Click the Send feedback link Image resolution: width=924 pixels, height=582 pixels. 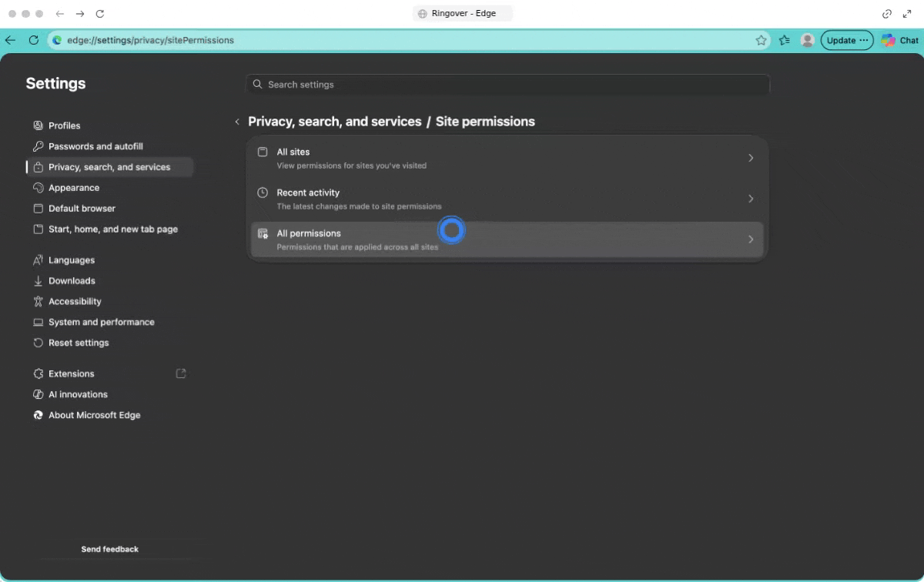click(x=110, y=549)
